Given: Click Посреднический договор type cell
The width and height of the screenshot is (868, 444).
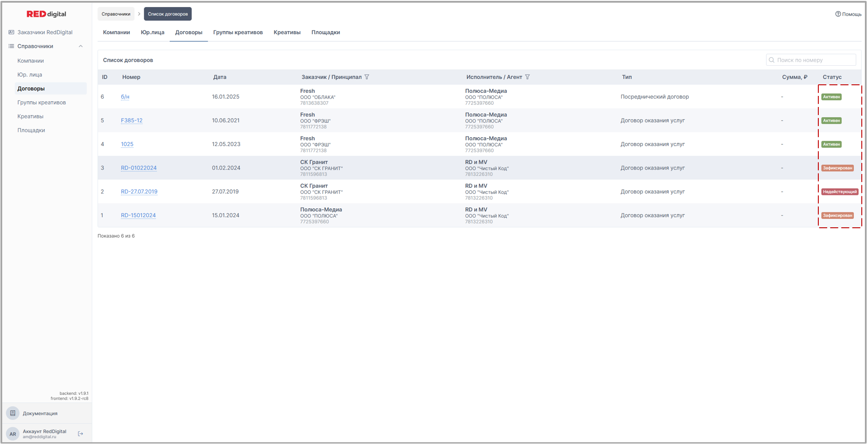Looking at the screenshot, I should pyautogui.click(x=655, y=97).
